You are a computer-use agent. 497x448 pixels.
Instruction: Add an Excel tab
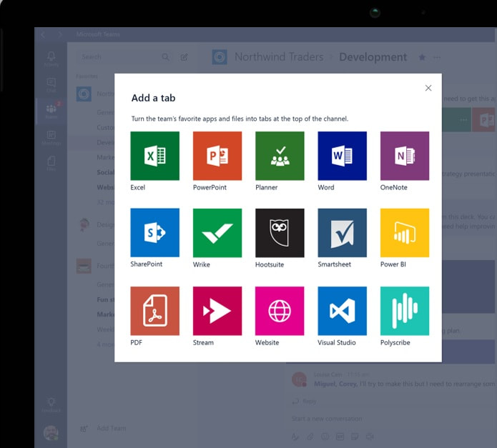coord(154,156)
